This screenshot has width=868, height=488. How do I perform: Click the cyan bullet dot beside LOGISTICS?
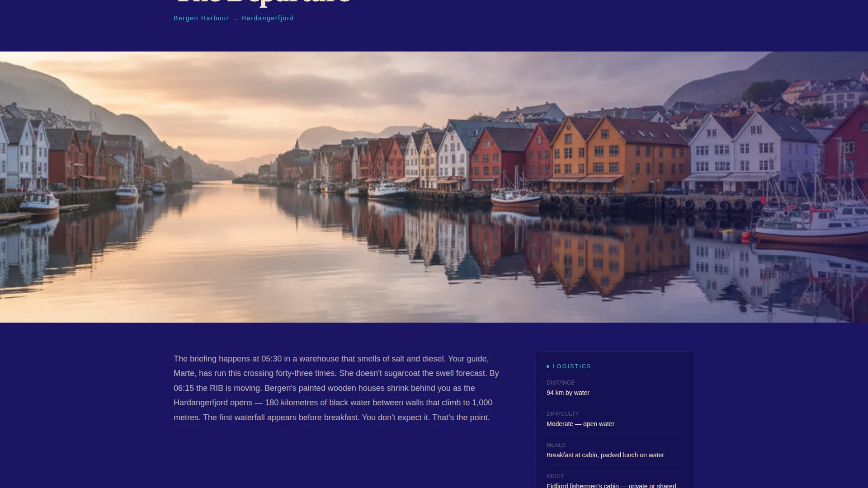[x=548, y=366]
